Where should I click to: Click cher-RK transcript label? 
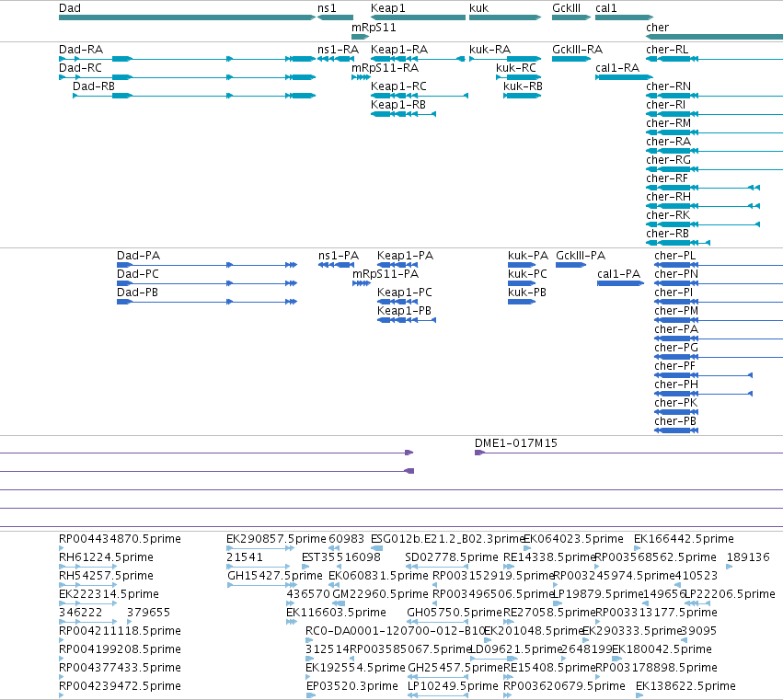point(668,215)
